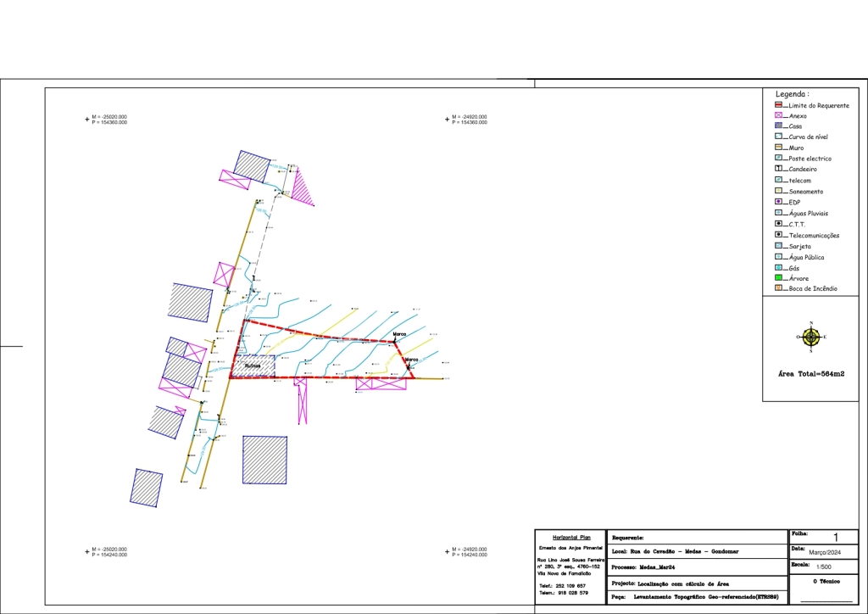Click the Anexo legend symbol
This screenshot has width=868, height=614.
click(x=779, y=115)
